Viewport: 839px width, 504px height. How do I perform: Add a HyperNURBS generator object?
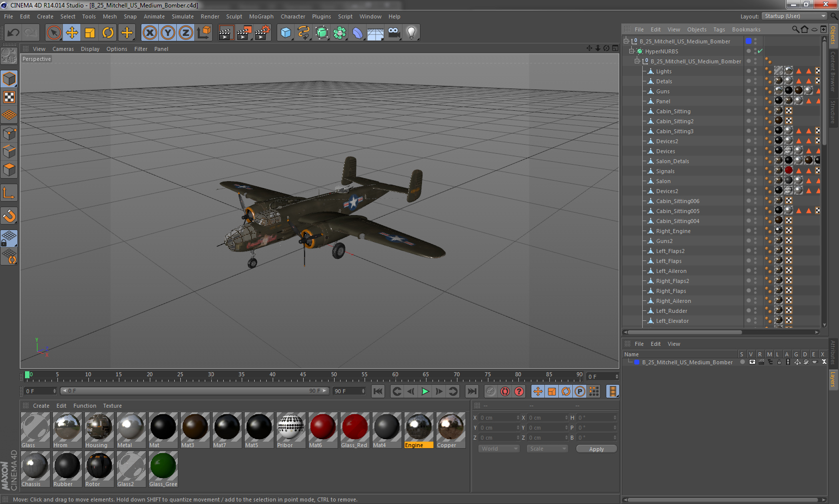322,33
